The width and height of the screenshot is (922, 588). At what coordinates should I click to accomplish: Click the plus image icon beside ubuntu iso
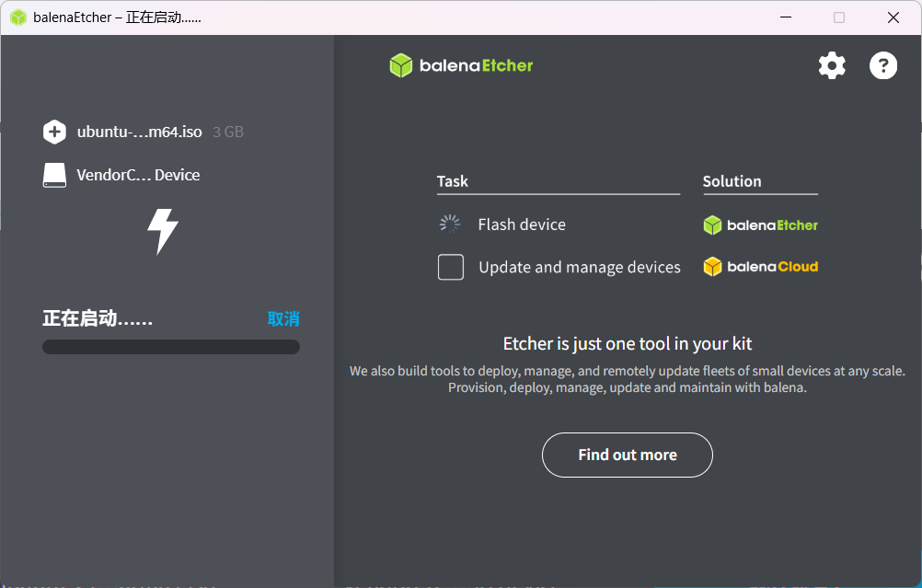click(54, 132)
